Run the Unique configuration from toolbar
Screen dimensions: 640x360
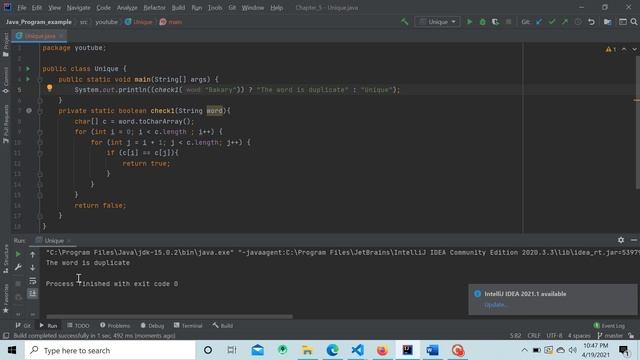point(469,22)
